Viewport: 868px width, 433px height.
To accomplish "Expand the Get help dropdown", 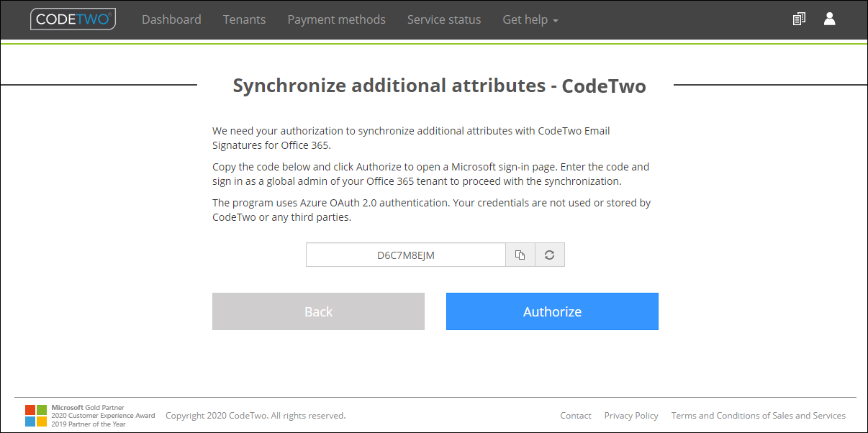I will 530,19.
